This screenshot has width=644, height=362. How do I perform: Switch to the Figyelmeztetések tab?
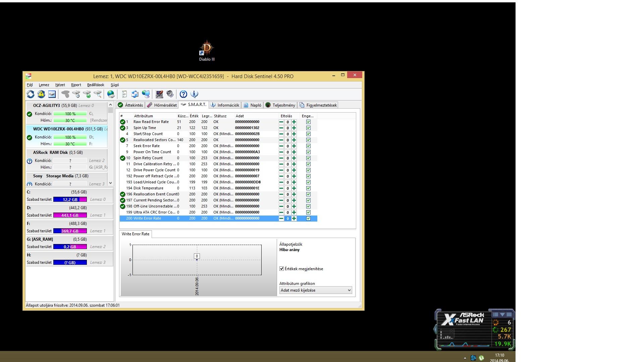coord(318,105)
